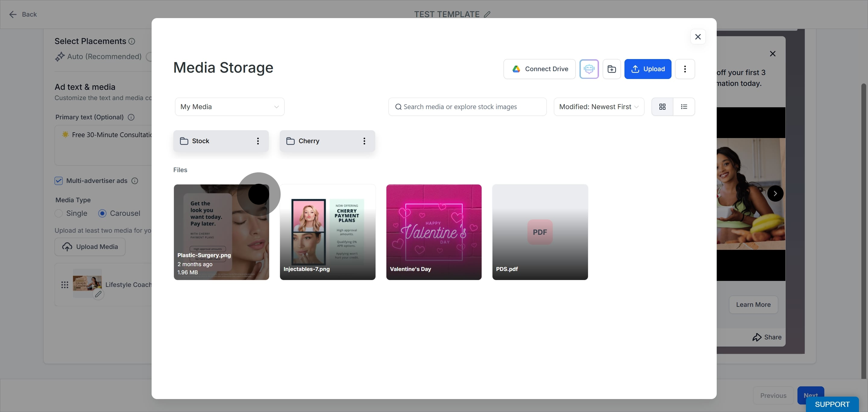Screen dimensions: 868x412
Task: Select Single media type radio
Action: coord(59,213)
